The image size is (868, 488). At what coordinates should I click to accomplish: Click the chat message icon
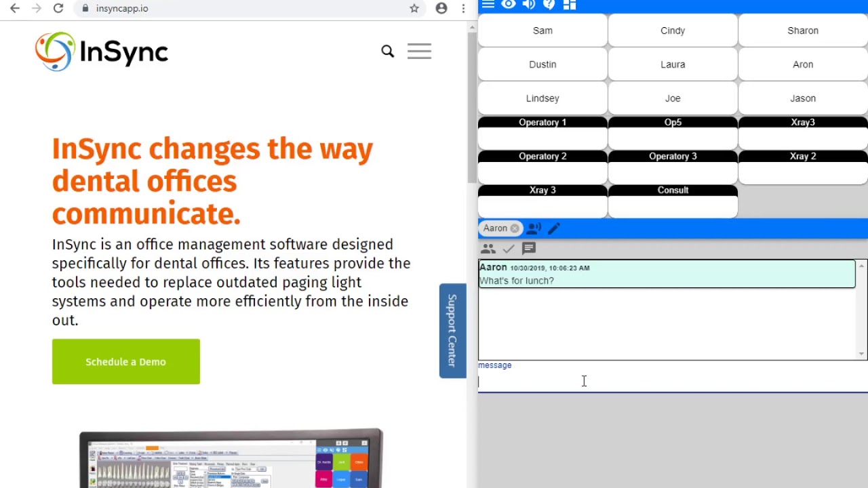[x=529, y=249]
